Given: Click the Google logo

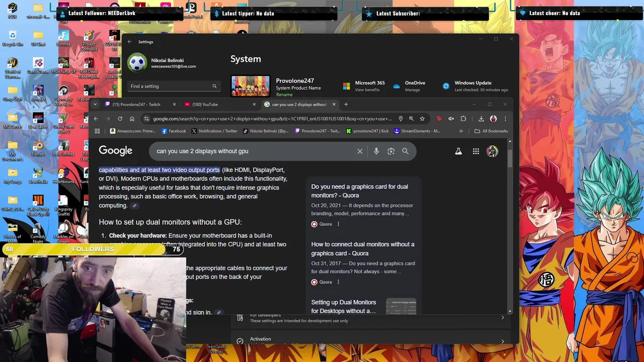Looking at the screenshot, I should tap(116, 151).
